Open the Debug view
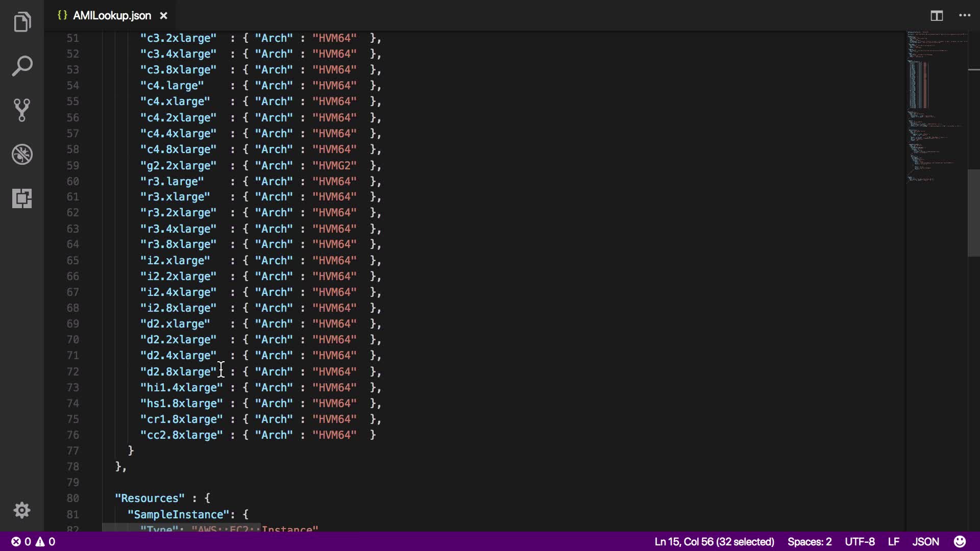Image resolution: width=980 pixels, height=551 pixels. coord(22,154)
